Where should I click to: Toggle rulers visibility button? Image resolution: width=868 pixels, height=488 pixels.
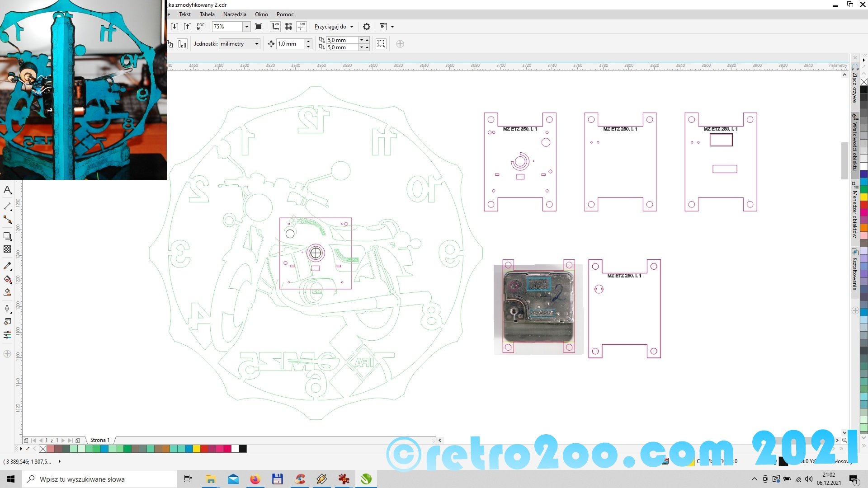(275, 27)
